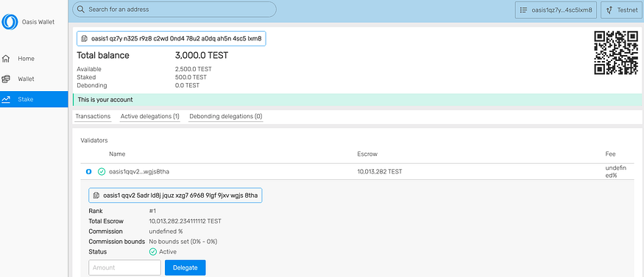Viewport: 644px width, 277px height.
Task: Switch to Debonding delegations (0) tab
Action: pyautogui.click(x=225, y=116)
